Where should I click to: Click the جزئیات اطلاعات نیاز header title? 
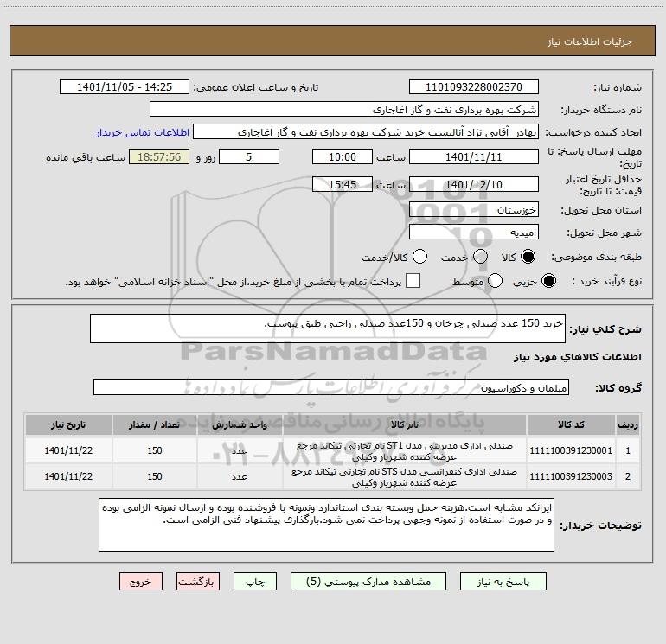[x=590, y=41]
